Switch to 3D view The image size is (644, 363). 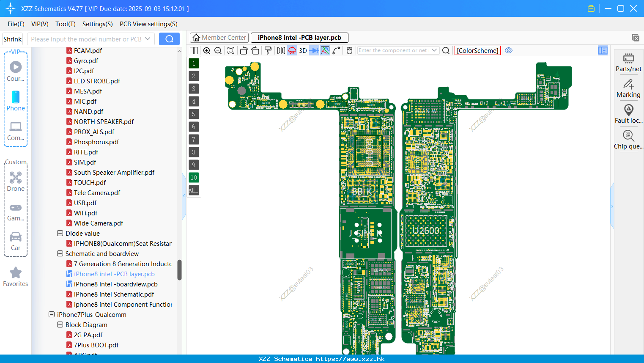click(303, 50)
